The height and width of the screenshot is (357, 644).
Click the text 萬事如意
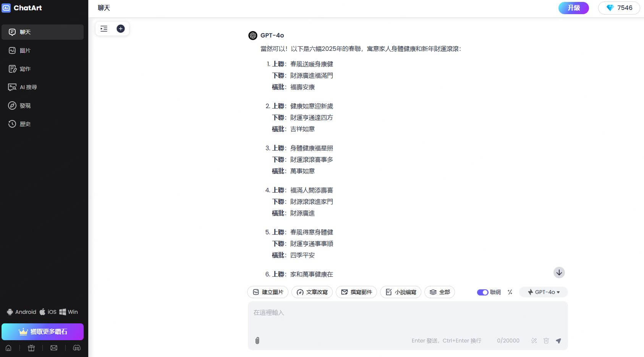(303, 171)
